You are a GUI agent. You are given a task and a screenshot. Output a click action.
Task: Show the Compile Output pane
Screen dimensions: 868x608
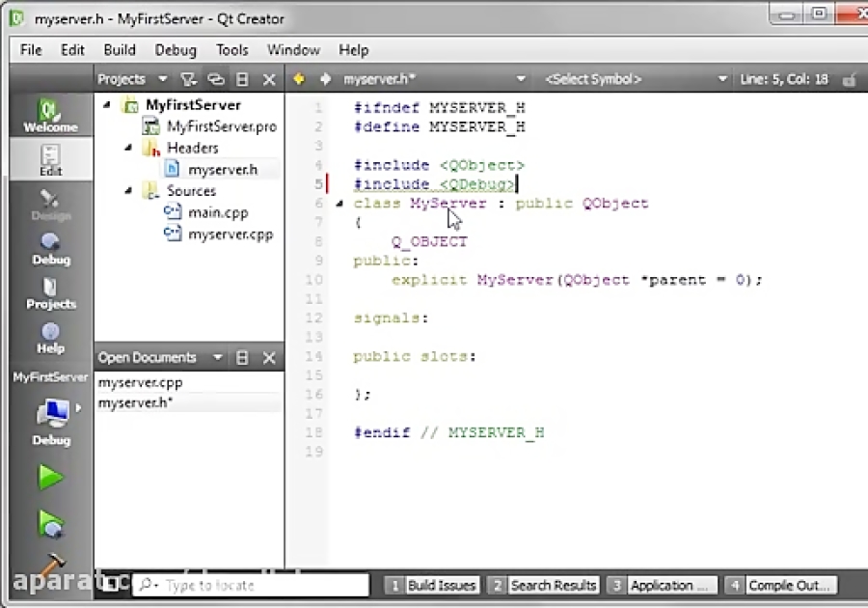(780, 585)
